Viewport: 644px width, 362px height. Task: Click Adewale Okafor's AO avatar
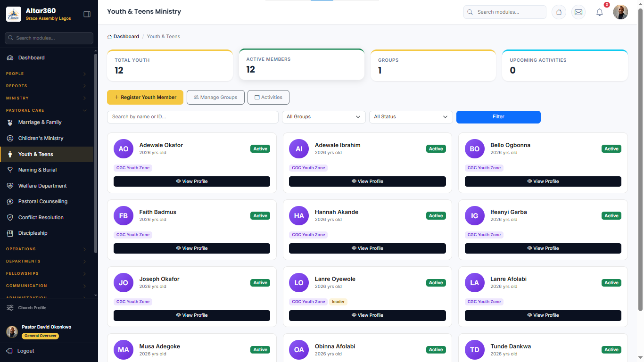[x=124, y=148]
